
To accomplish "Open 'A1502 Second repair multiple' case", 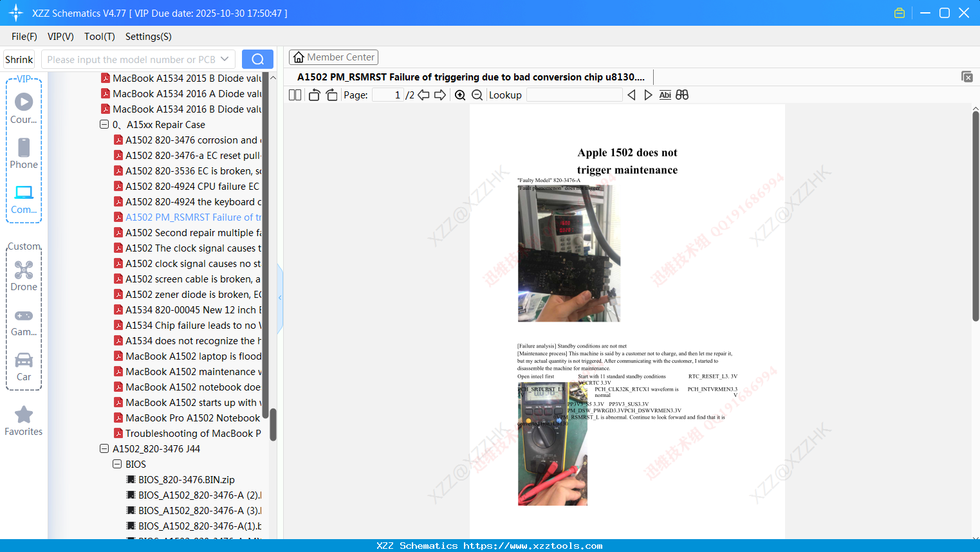I will tap(187, 233).
